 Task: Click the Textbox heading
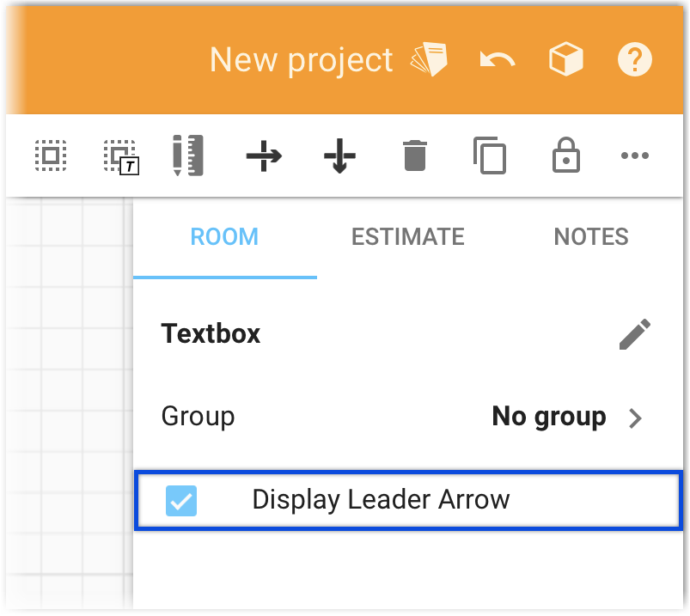[211, 333]
